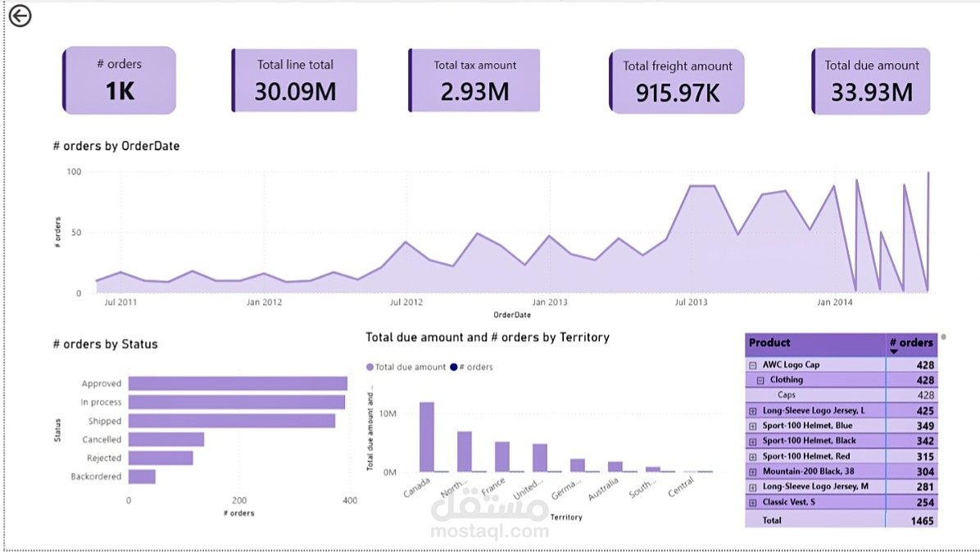Click the Jul 2013 axis label
Viewport: 980px width, 552px height.
point(692,302)
